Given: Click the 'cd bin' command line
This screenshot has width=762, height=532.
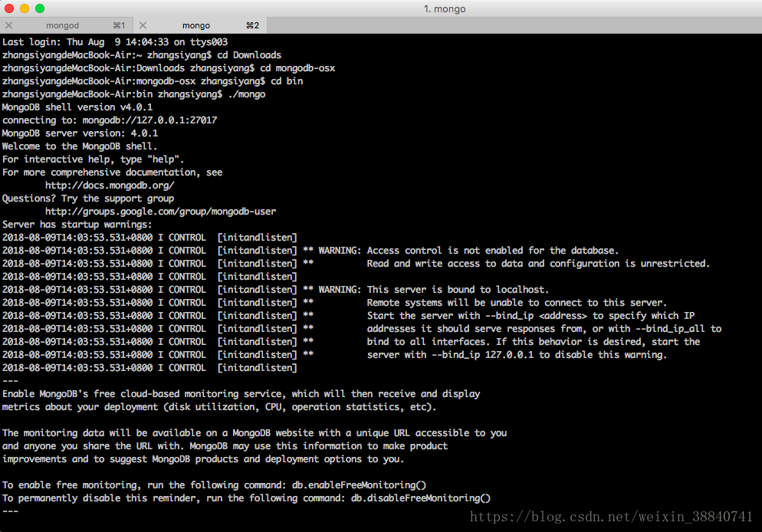Looking at the screenshot, I should [153, 81].
